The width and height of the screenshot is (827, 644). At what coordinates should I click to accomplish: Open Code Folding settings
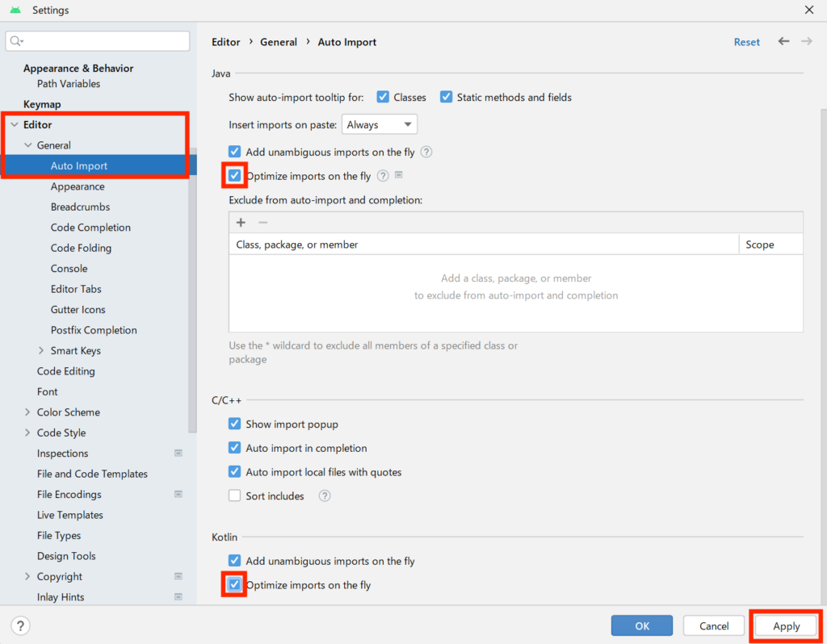click(x=81, y=248)
